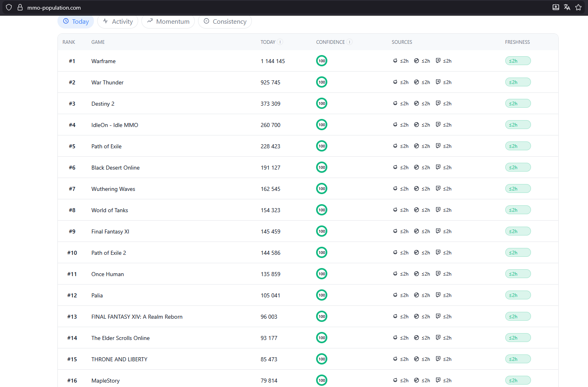Click the confidence 100 ring for Warframe

tap(322, 61)
